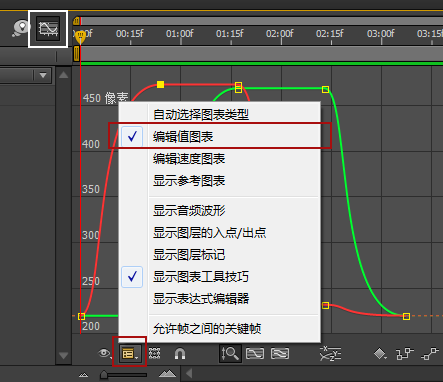Select the keyframe where red and green curves meet at top
Viewport: 443px width, 382px height.
238,87
